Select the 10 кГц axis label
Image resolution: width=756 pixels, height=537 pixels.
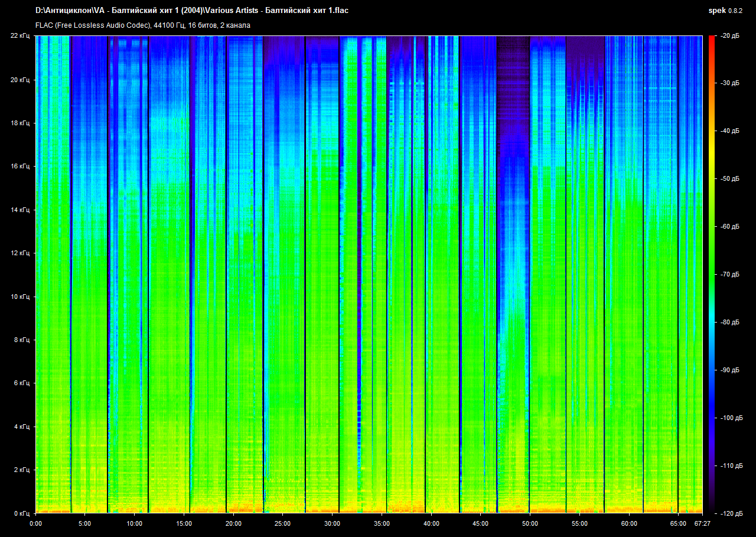[20, 297]
